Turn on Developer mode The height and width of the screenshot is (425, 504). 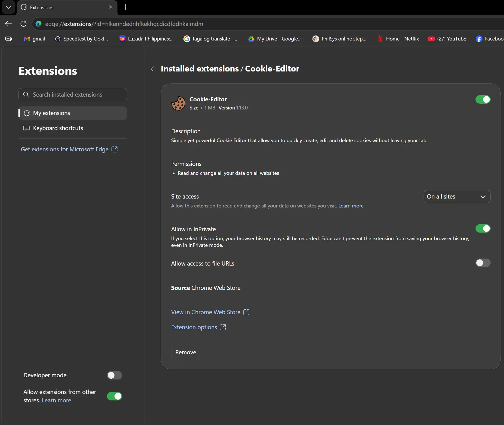114,375
